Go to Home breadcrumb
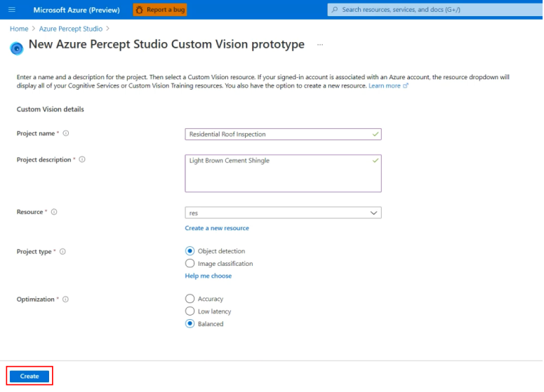544x392 pixels. pyautogui.click(x=19, y=29)
